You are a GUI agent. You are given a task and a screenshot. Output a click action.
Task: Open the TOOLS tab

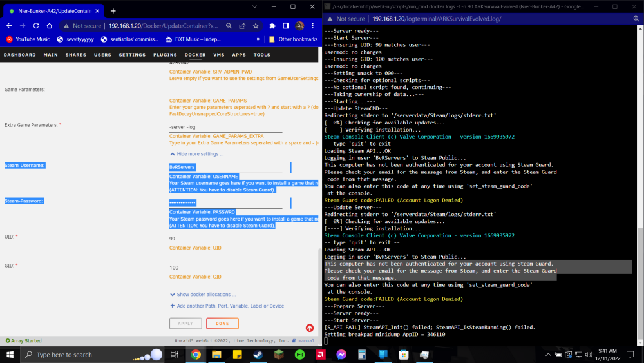tap(262, 55)
